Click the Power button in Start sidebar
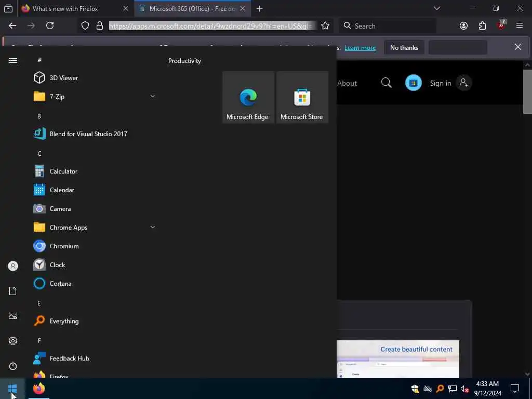 tap(13, 366)
